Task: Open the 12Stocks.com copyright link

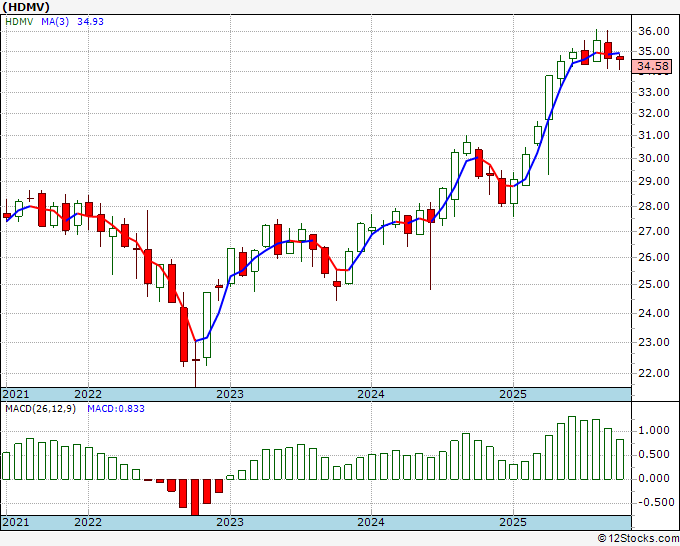Action: 638,539
